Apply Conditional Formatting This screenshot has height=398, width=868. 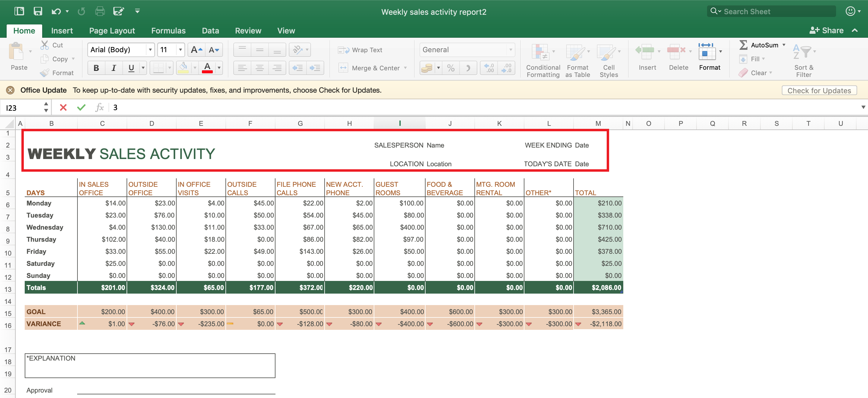tap(542, 61)
